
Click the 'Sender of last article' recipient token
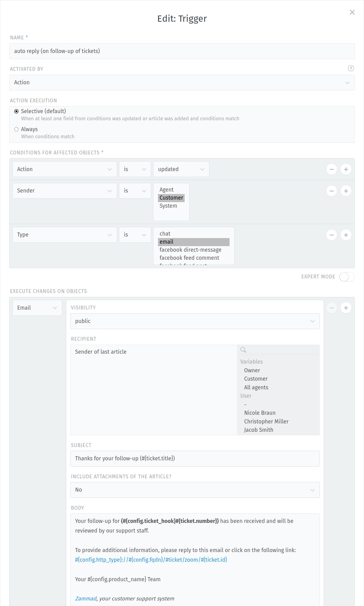[x=101, y=352]
